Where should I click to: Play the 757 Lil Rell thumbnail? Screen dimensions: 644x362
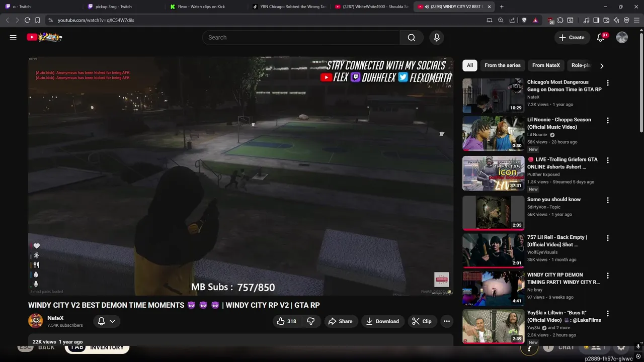[493, 251]
